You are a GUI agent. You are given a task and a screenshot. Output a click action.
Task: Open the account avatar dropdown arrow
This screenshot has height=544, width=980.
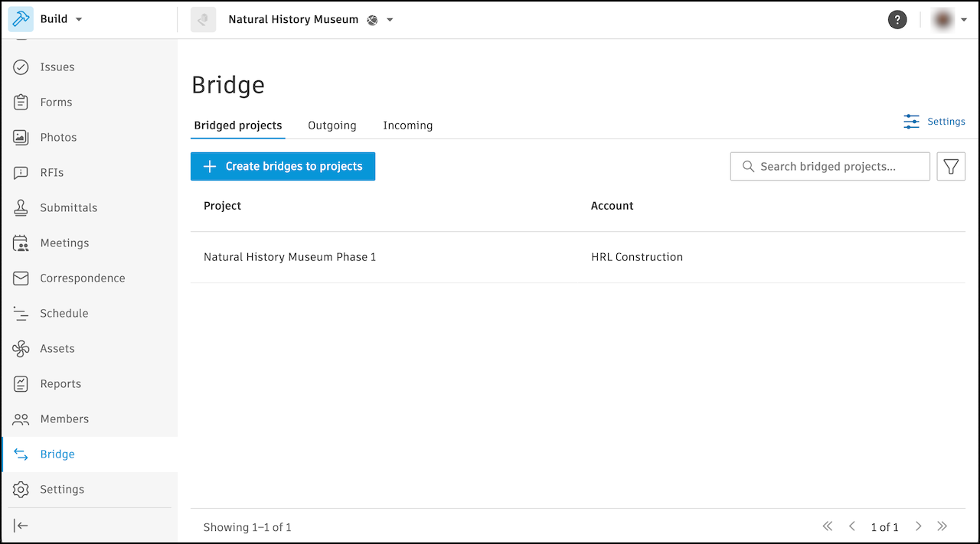point(964,19)
